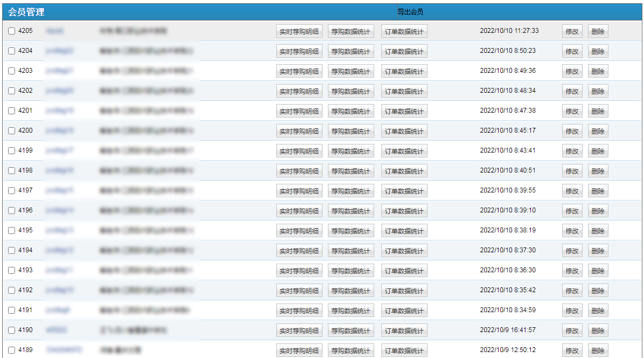Select checkbox for member 4200

click(x=12, y=131)
